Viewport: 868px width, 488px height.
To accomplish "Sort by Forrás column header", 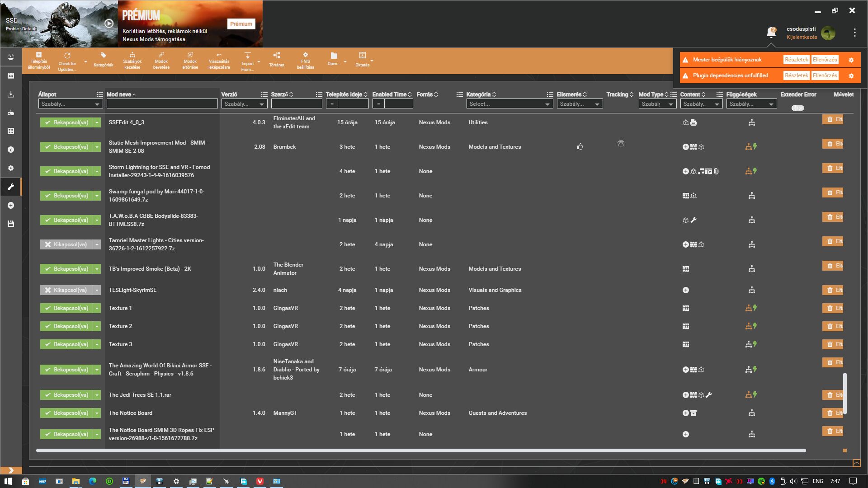I will click(427, 94).
